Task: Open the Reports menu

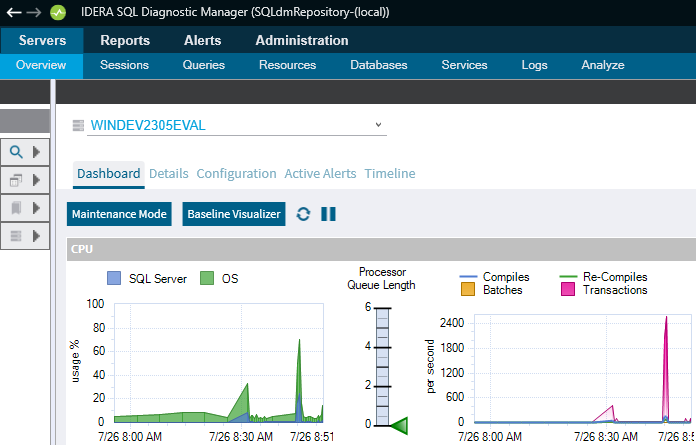Action: (125, 41)
